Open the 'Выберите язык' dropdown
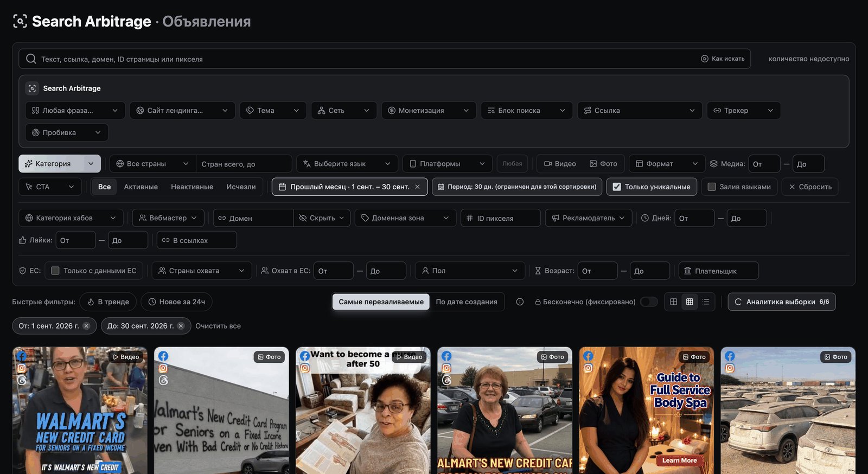Screen dimensions: 868x474 [x=347, y=164]
